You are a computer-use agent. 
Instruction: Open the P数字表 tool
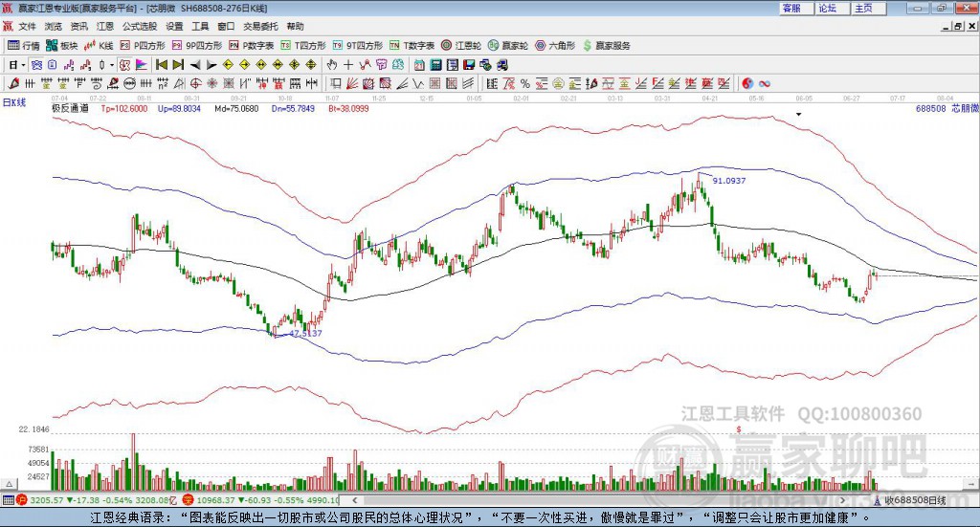252,46
